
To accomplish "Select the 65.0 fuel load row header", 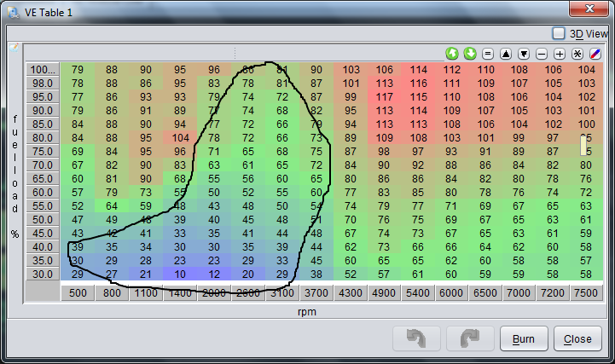I will coord(43,179).
